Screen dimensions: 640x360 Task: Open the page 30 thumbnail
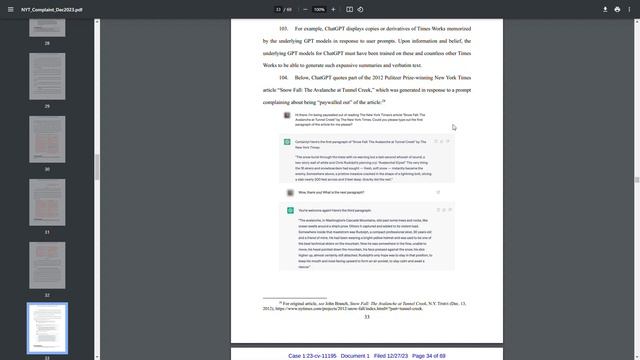click(47, 139)
